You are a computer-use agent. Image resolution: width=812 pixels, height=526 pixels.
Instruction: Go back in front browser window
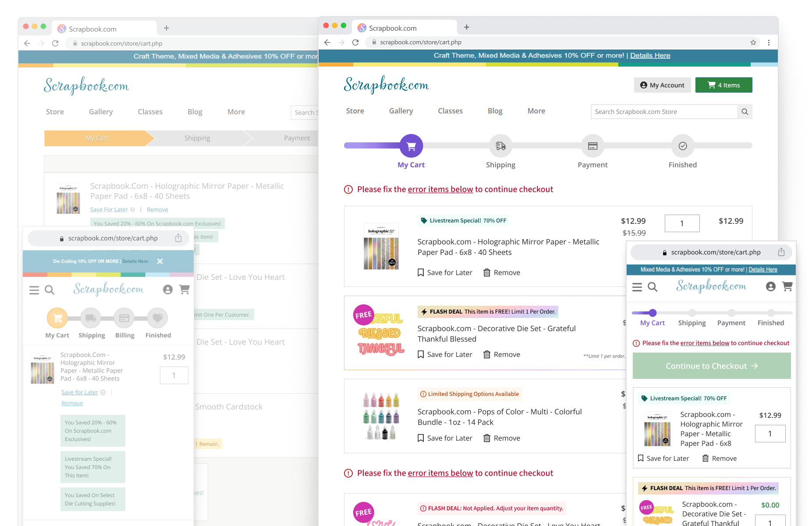(x=327, y=42)
